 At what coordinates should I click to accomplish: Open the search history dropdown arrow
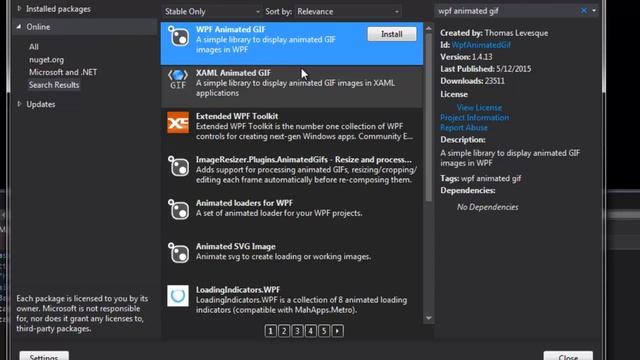[x=594, y=11]
